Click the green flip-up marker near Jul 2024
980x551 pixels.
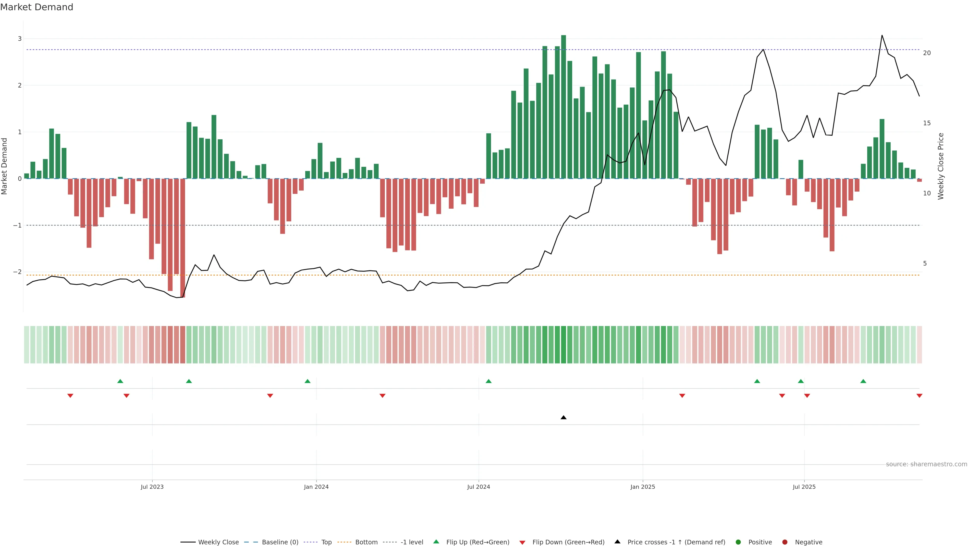488,381
